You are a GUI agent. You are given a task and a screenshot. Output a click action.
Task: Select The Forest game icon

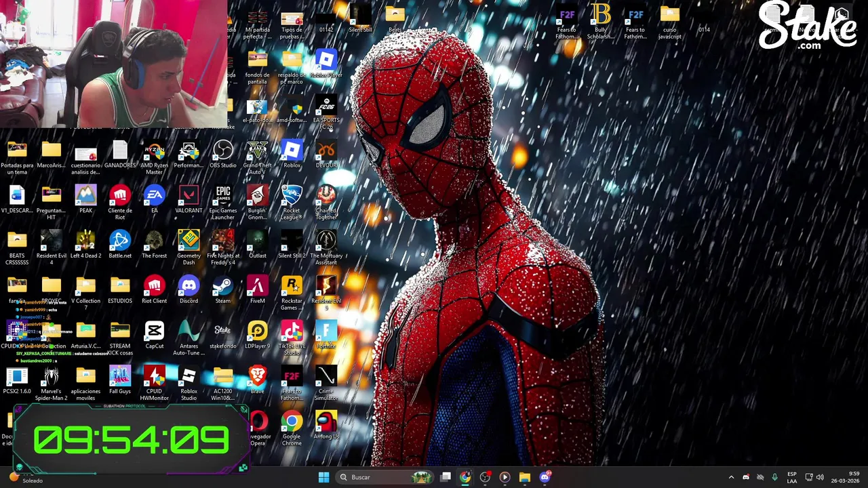(155, 245)
